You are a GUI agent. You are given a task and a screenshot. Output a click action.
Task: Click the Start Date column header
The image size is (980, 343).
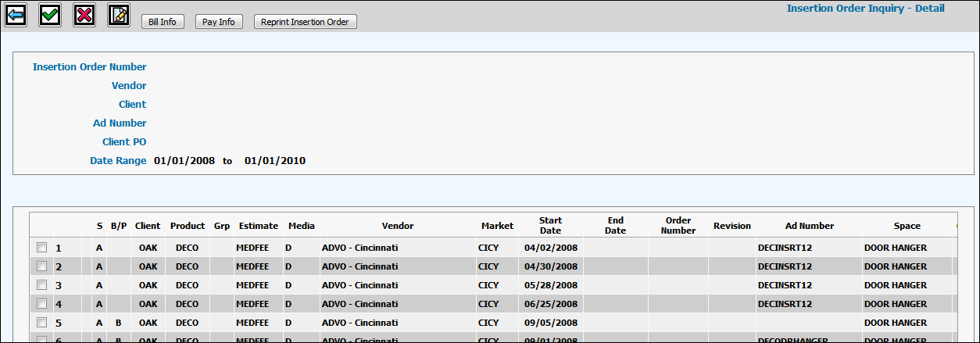point(550,226)
